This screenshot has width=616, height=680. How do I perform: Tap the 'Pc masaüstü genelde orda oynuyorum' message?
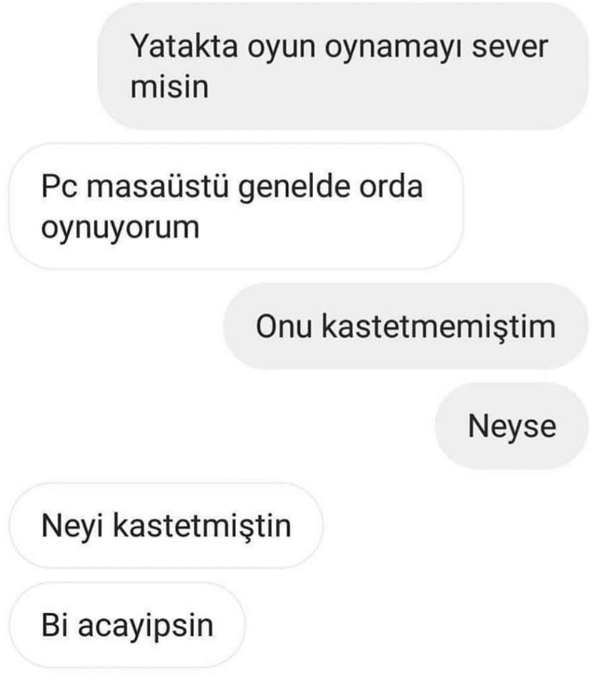click(237, 206)
